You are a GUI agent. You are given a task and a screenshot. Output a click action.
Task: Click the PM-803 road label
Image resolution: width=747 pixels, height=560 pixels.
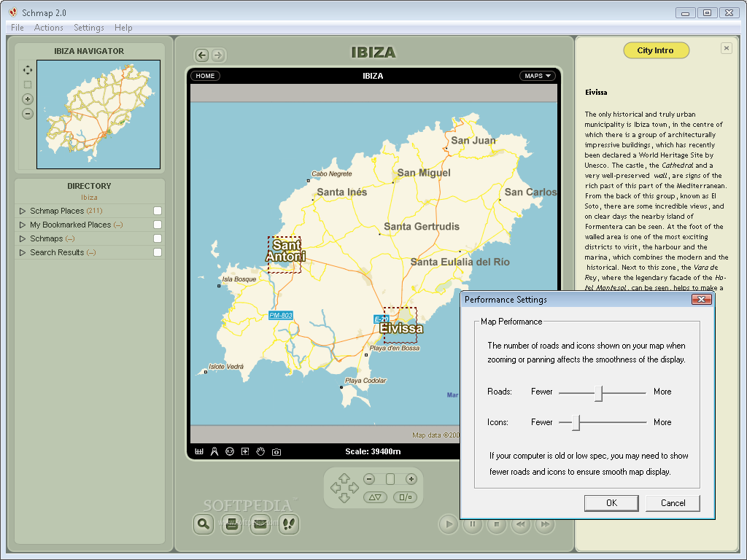pos(281,315)
